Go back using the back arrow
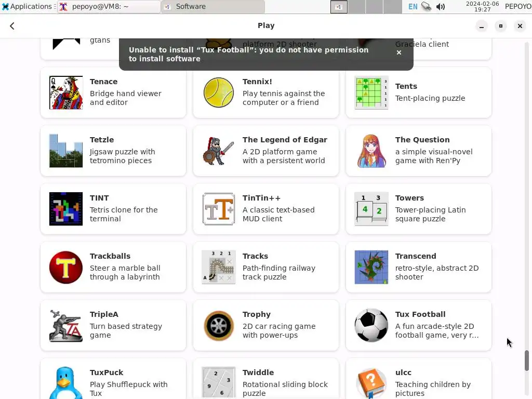 (x=12, y=26)
